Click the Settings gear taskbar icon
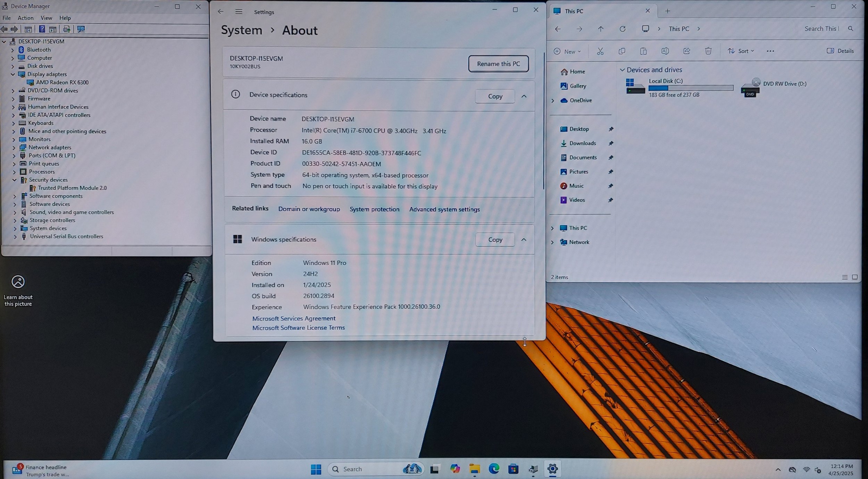The image size is (868, 479). tap(552, 469)
